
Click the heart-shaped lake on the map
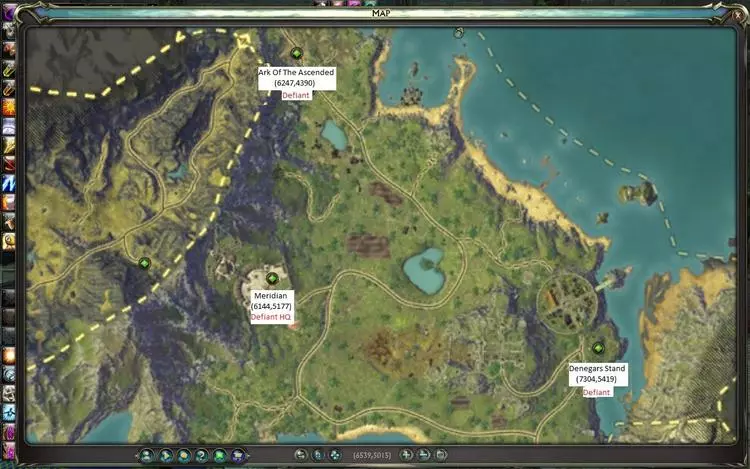(424, 271)
